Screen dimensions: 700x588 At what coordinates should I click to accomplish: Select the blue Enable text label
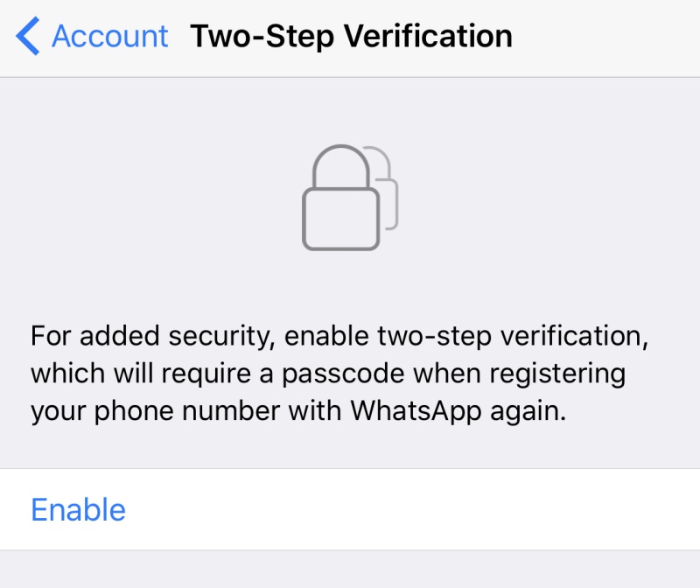(x=78, y=509)
